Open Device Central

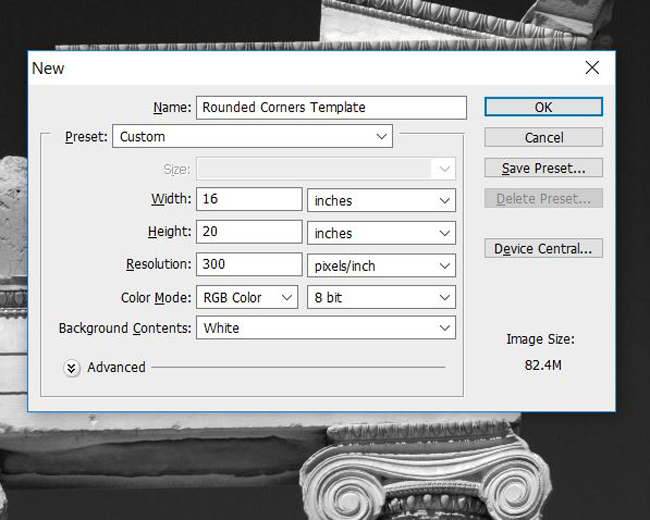[x=543, y=248]
